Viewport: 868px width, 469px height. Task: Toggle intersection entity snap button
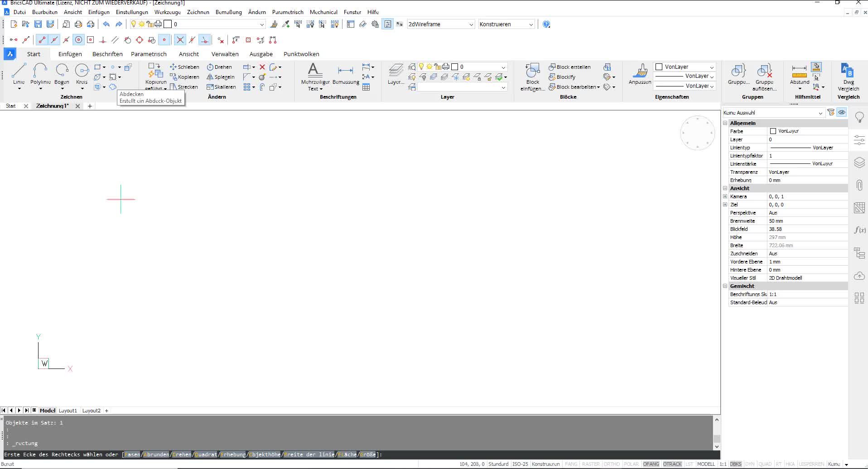coord(180,40)
